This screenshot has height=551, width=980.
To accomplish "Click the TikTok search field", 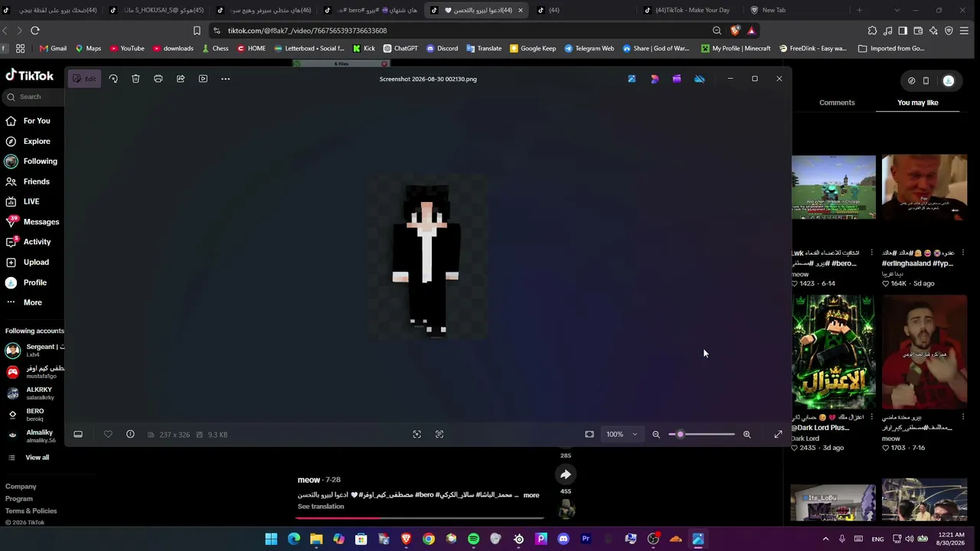I will (x=34, y=96).
